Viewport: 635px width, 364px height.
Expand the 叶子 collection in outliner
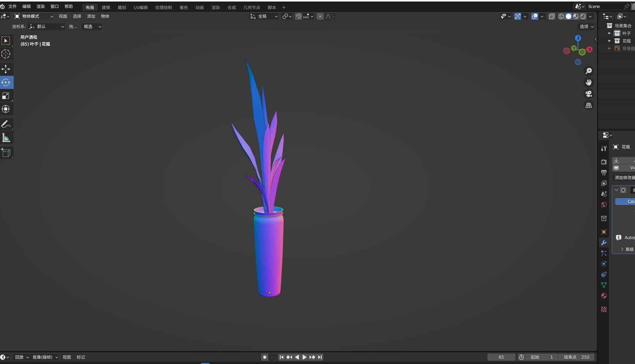coord(610,33)
